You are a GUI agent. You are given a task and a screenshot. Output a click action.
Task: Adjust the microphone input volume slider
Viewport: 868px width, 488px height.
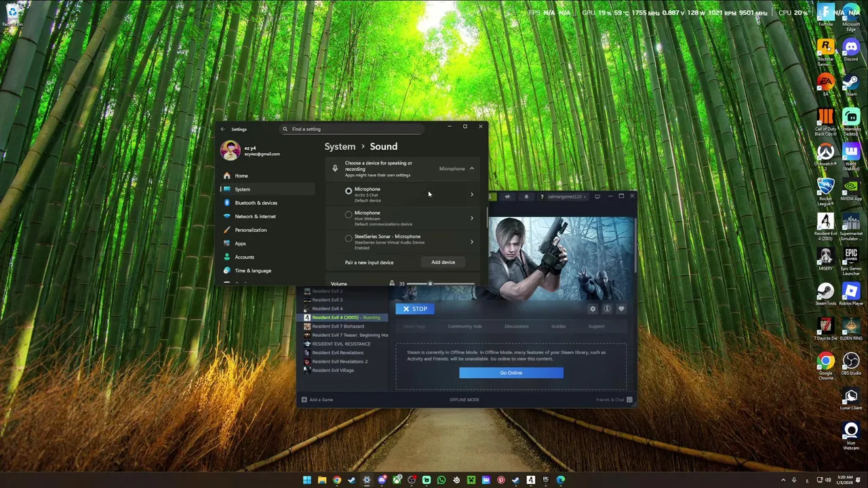(x=441, y=283)
